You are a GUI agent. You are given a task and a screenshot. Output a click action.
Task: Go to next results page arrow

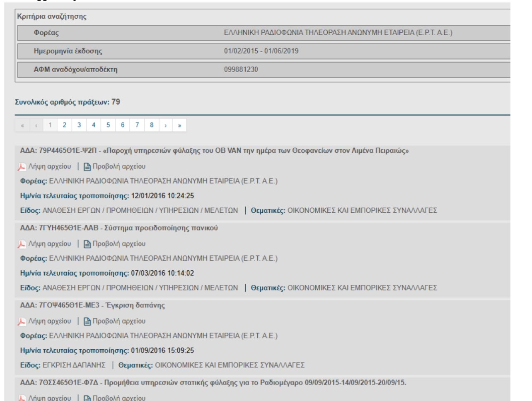tap(166, 125)
